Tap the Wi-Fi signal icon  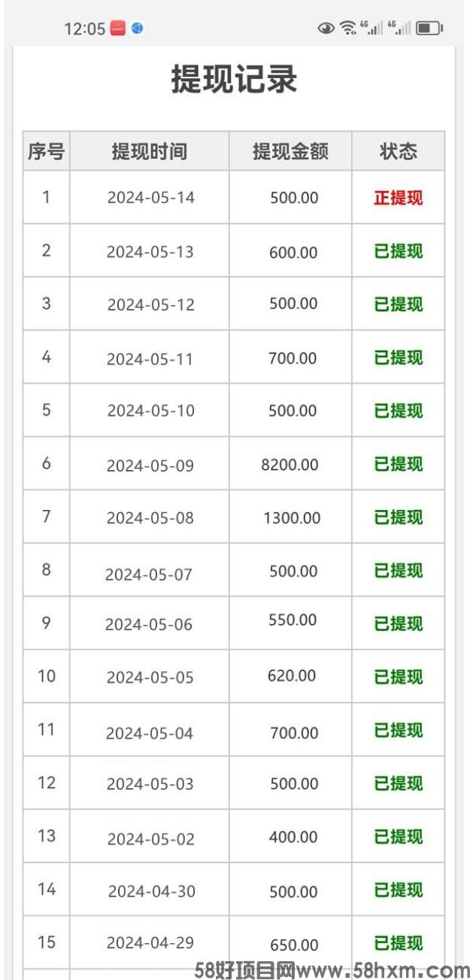(347, 29)
